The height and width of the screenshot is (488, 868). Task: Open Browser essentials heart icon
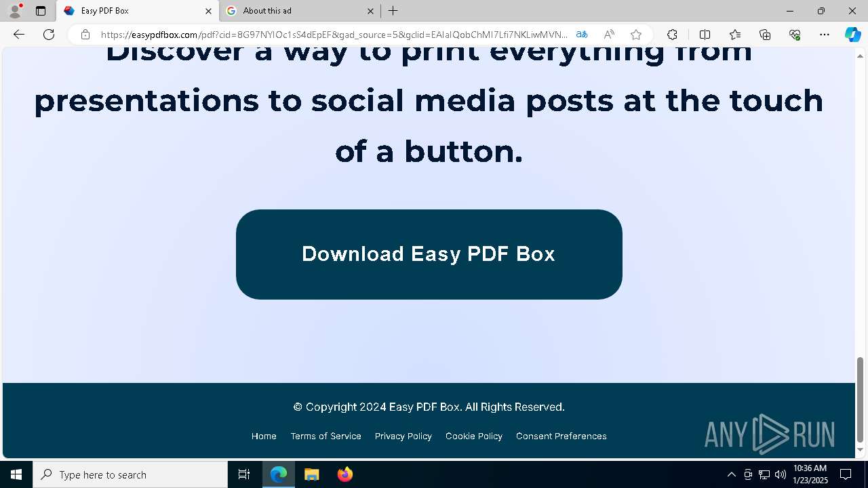tap(795, 35)
